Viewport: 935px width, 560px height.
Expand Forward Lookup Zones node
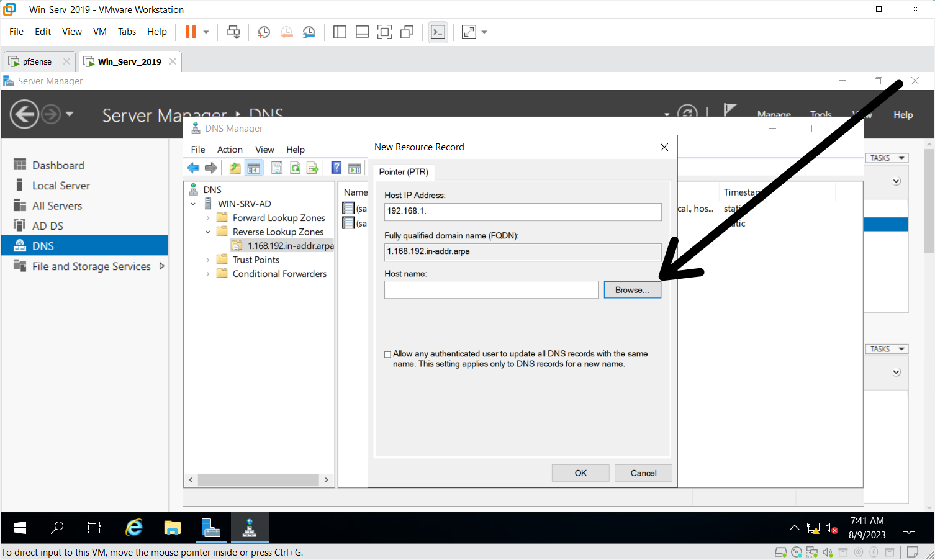208,218
